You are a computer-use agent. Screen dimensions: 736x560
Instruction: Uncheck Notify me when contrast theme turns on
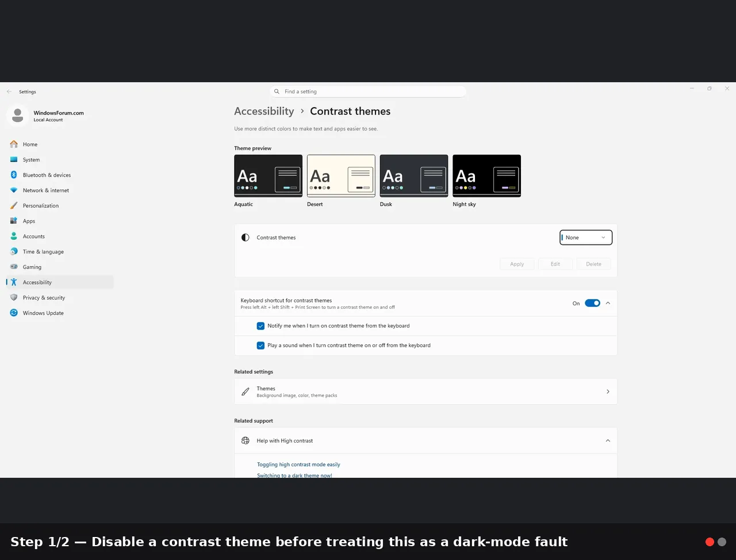(260, 326)
